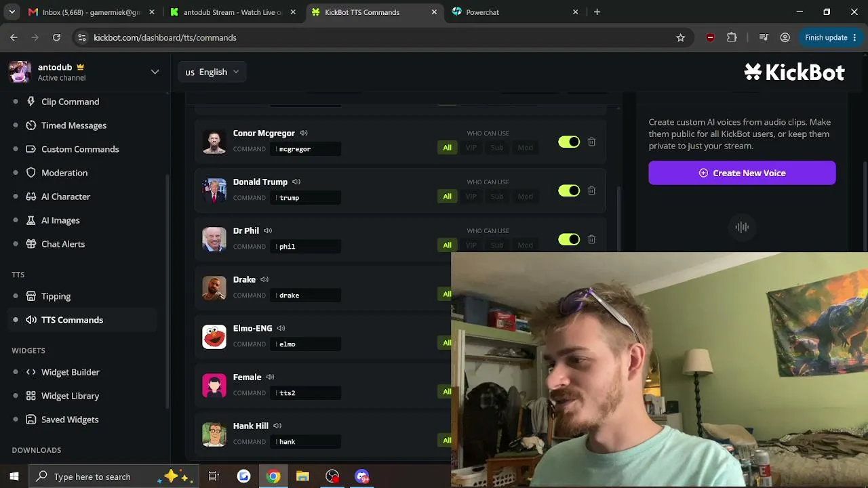The height and width of the screenshot is (488, 868).
Task: Open the English language dropdown
Action: point(212,72)
